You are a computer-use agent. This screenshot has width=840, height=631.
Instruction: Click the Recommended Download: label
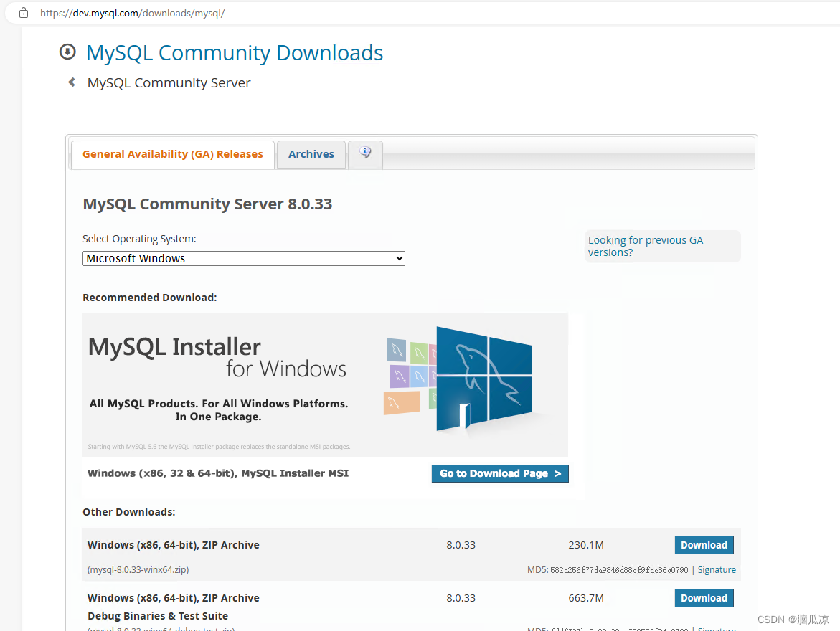pyautogui.click(x=149, y=298)
